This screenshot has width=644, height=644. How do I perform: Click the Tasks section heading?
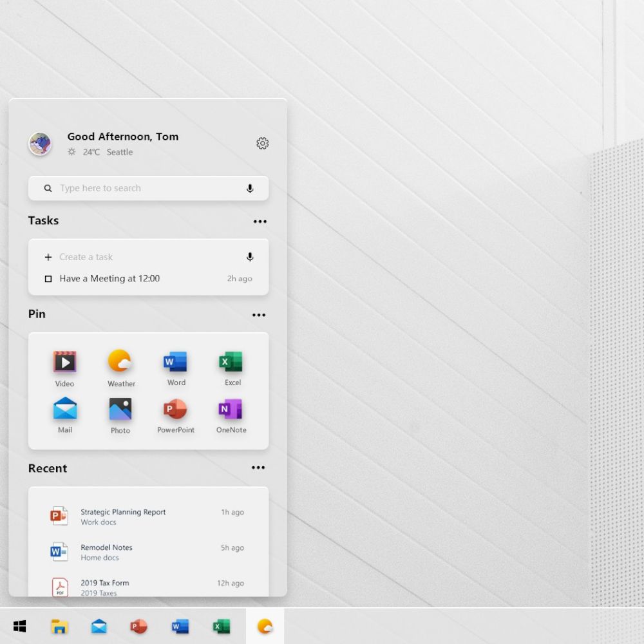pos(44,220)
